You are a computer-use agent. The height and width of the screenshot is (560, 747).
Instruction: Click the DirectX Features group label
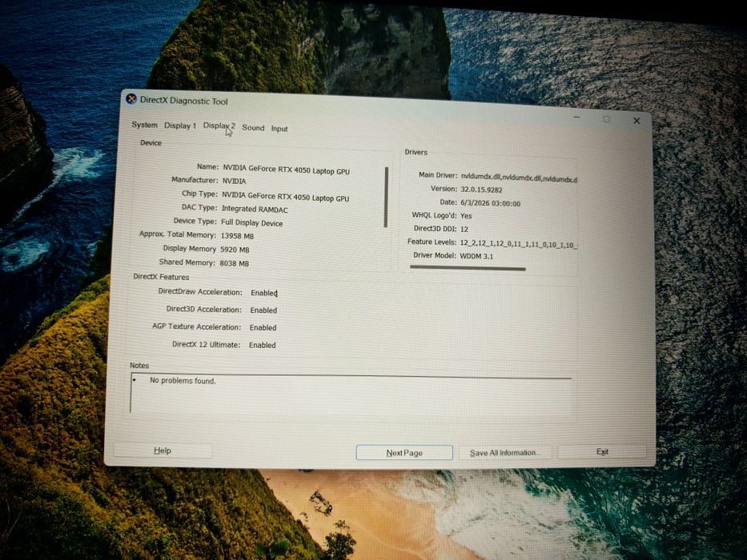161,277
